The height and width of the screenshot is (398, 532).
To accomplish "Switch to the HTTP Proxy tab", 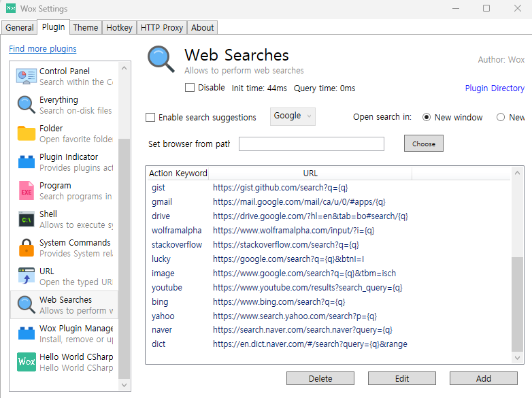I will [x=162, y=27].
